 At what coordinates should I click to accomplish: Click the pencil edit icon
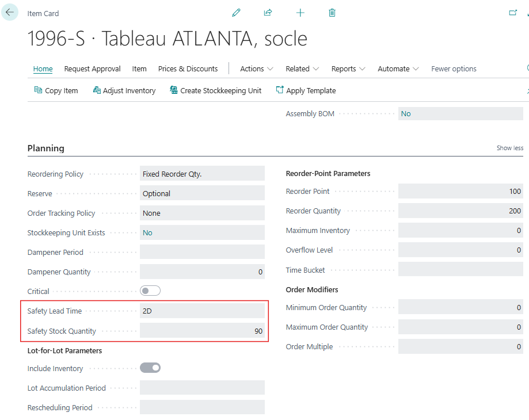pos(236,13)
